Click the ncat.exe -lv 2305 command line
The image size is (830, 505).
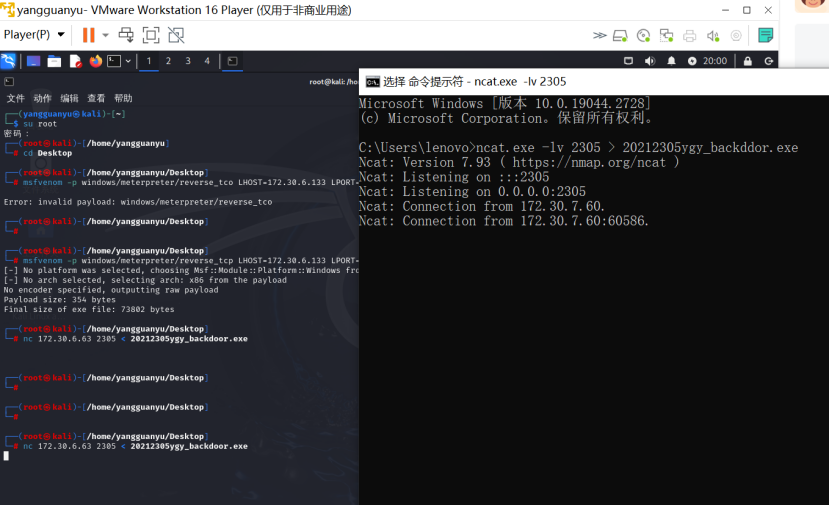coord(578,148)
